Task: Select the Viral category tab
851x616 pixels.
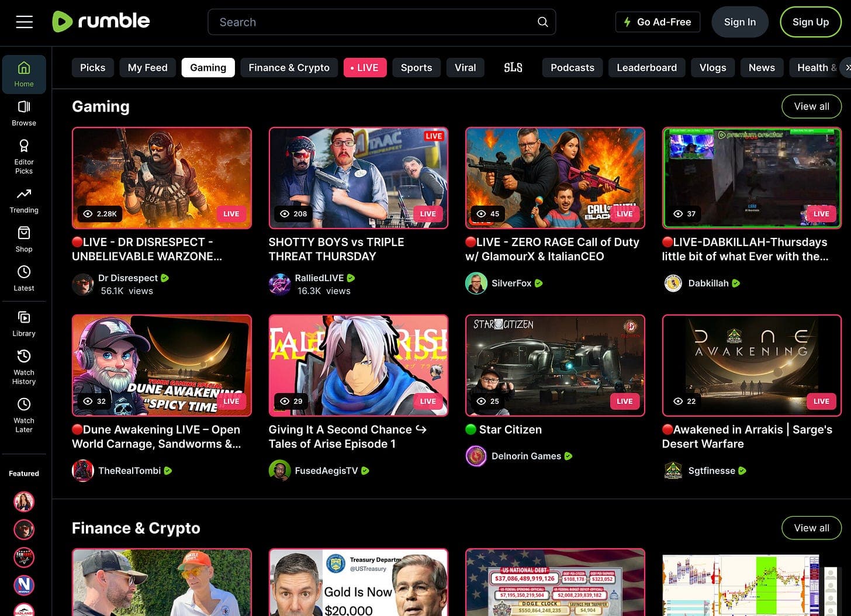Action: pyautogui.click(x=465, y=68)
